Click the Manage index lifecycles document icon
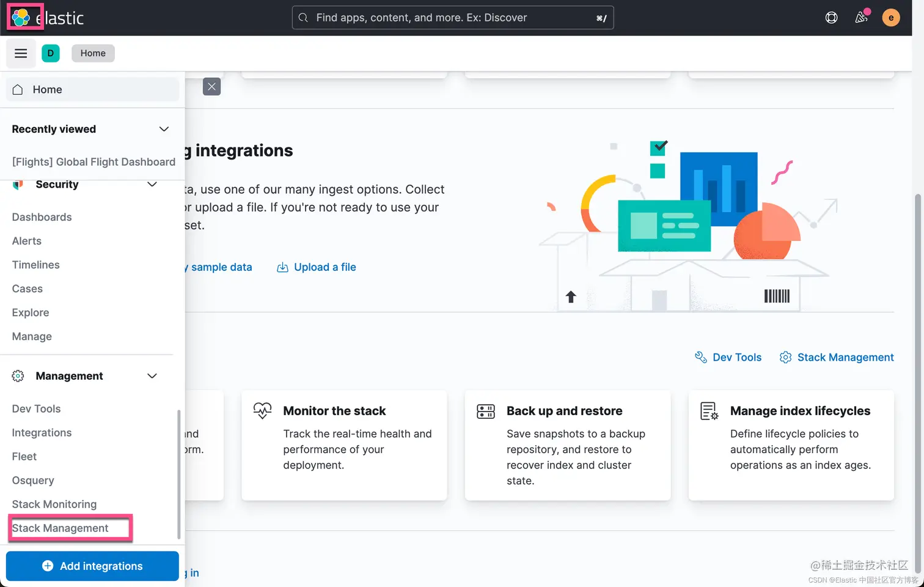This screenshot has width=924, height=587. 710,411
